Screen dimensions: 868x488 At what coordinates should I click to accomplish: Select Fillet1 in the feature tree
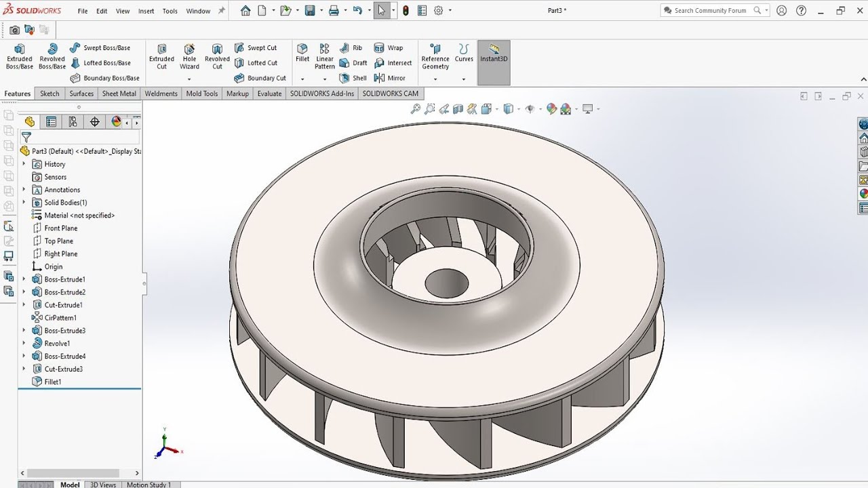tap(47, 382)
